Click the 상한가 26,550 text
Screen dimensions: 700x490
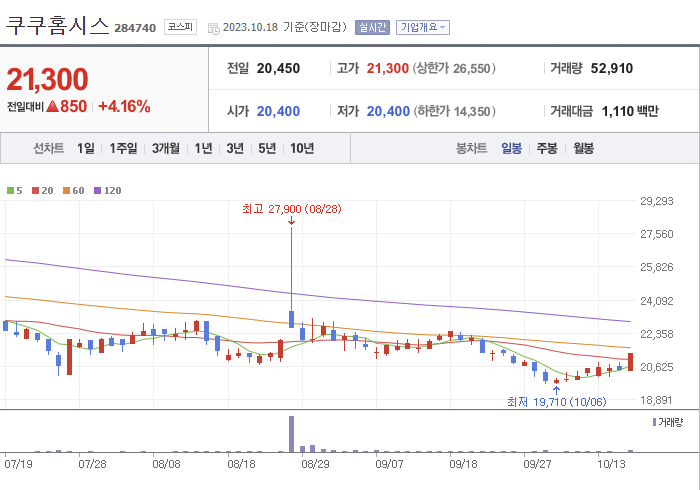point(454,68)
